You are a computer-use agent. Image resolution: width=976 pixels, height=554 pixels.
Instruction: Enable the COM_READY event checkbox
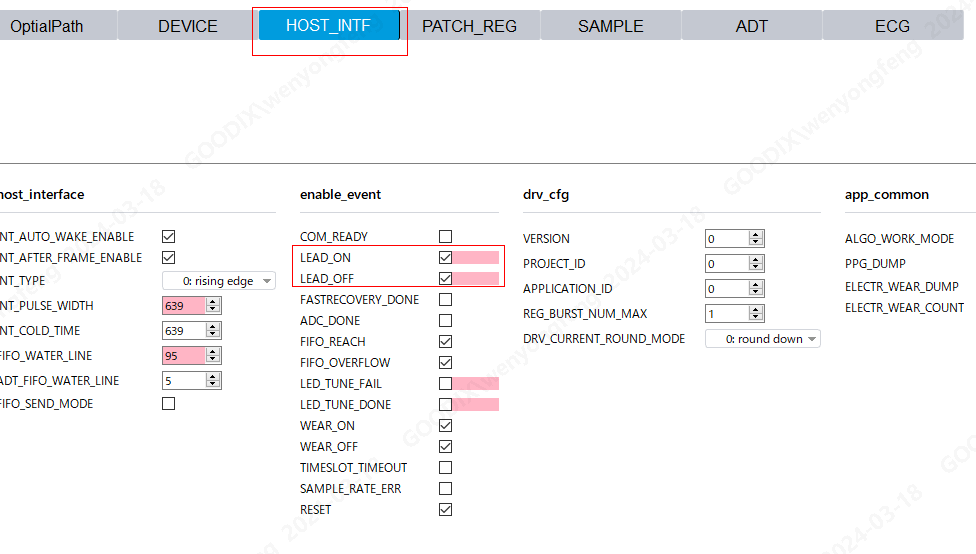pos(445,237)
